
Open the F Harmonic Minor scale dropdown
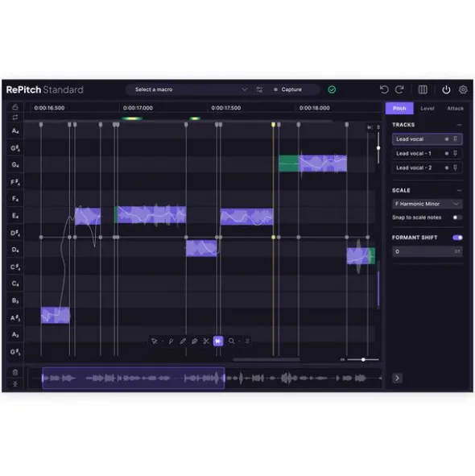pyautogui.click(x=427, y=204)
